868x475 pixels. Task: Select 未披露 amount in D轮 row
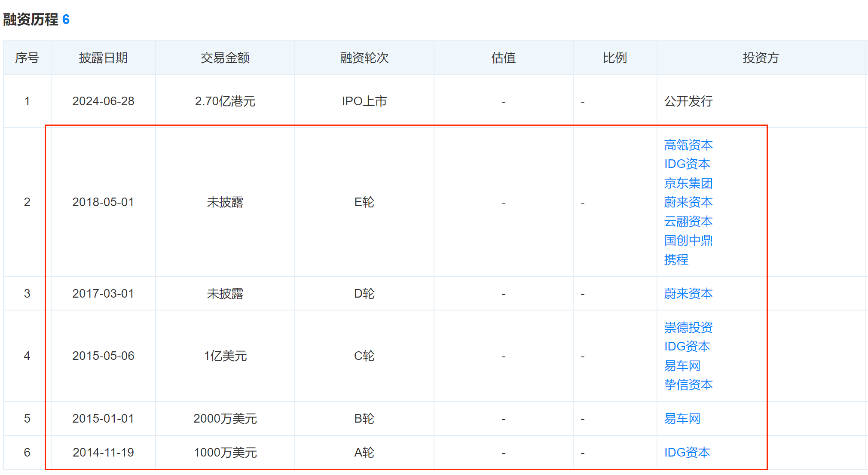(x=225, y=294)
